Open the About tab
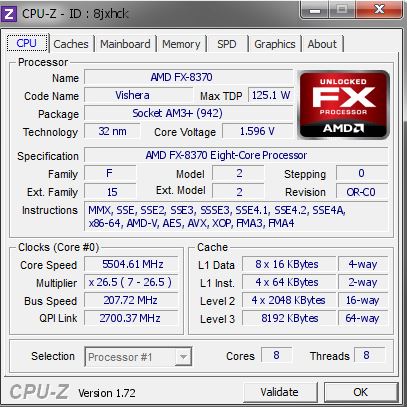 322,44
